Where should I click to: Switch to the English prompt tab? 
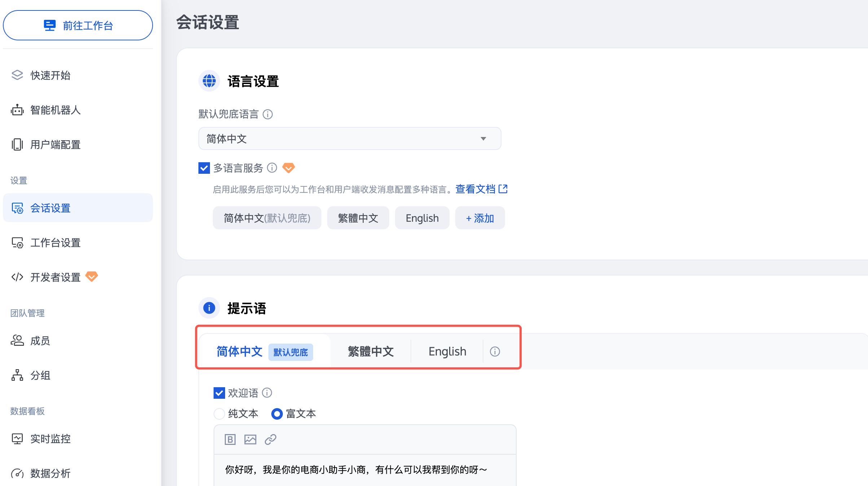pos(447,352)
